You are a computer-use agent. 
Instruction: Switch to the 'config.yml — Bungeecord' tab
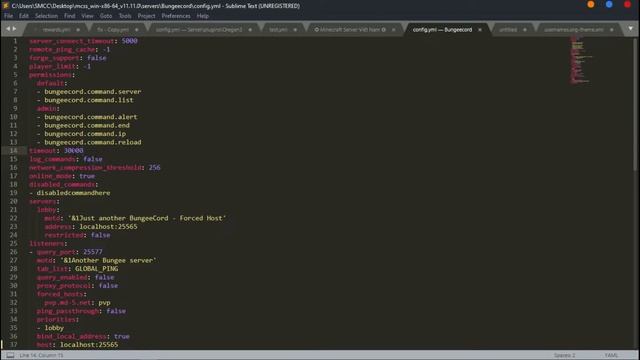(x=442, y=30)
